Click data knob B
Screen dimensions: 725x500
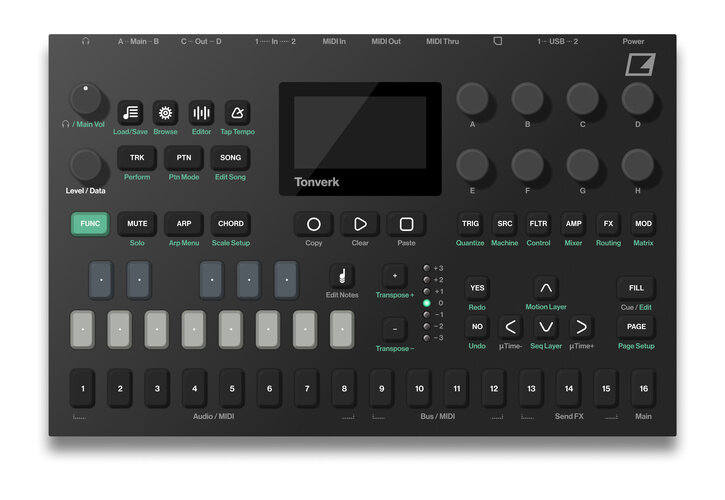tap(528, 99)
